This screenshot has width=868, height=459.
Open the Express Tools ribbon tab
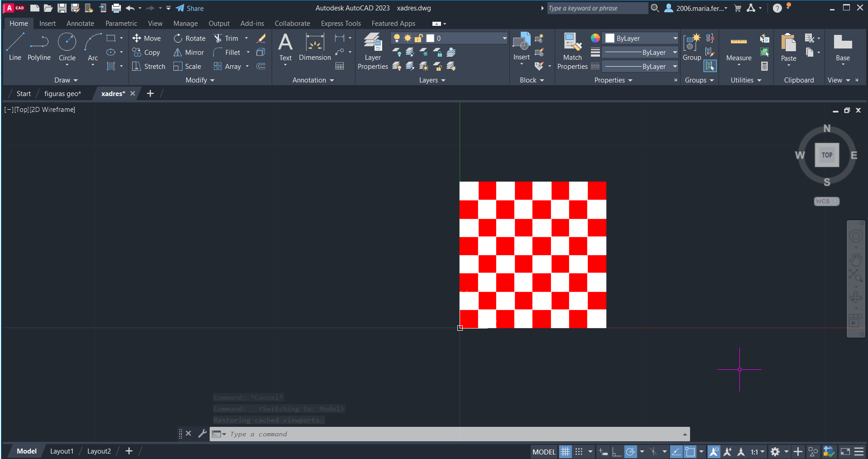tap(341, 24)
